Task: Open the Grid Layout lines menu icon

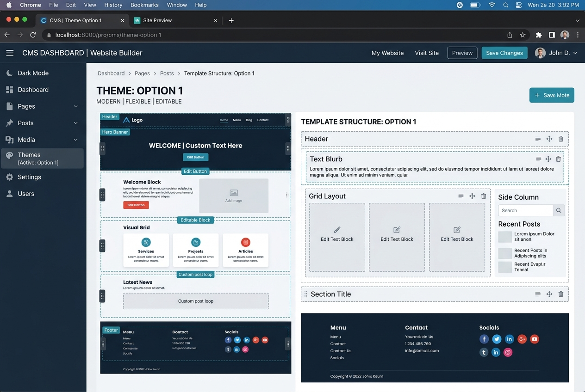Action: click(x=461, y=196)
